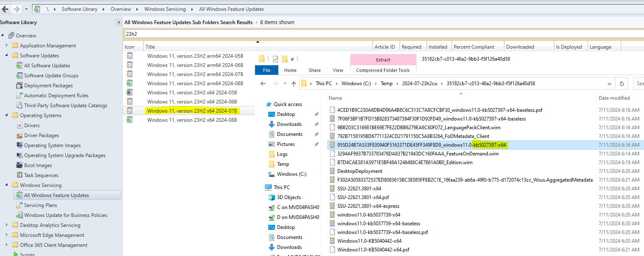
Task: Select the SSU-22621.3801-x64-express file
Action: [368, 206]
